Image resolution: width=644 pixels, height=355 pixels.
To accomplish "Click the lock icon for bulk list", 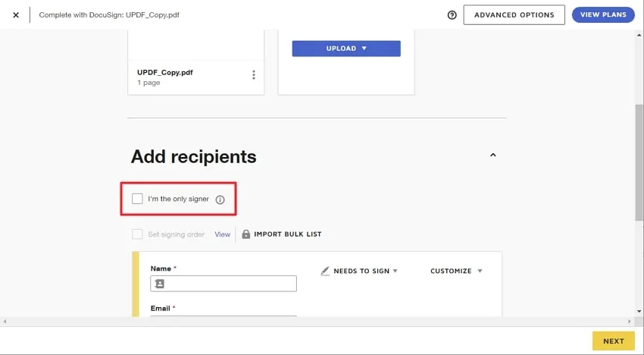I will (245, 234).
